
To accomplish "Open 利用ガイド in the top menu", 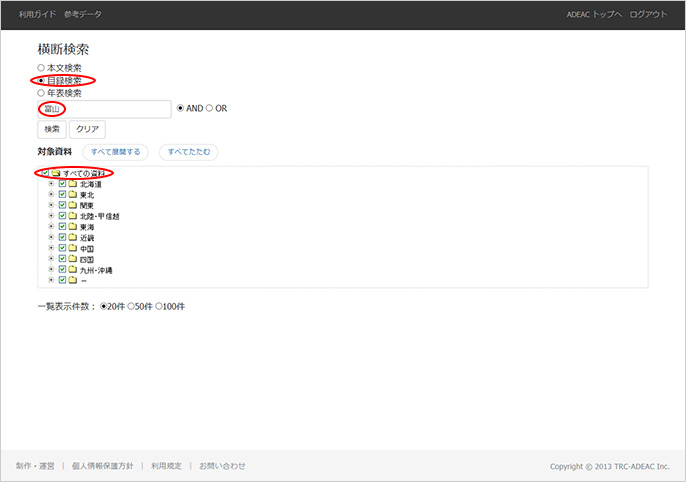I will [x=36, y=14].
